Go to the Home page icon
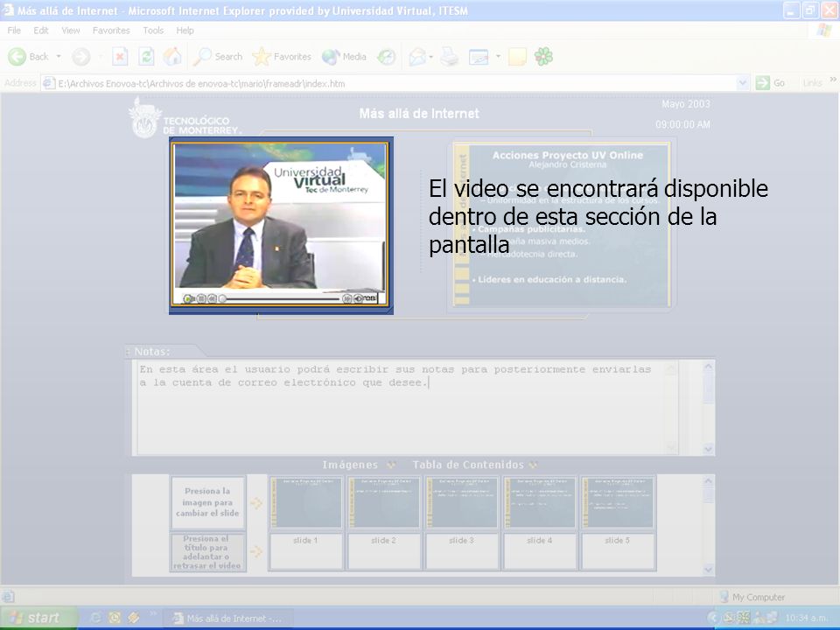 click(172, 57)
